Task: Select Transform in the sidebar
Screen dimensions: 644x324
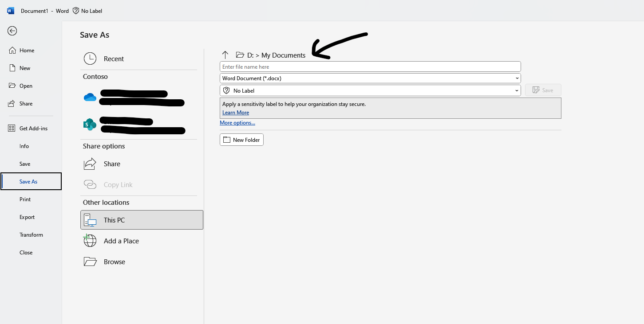Action: 31,234
